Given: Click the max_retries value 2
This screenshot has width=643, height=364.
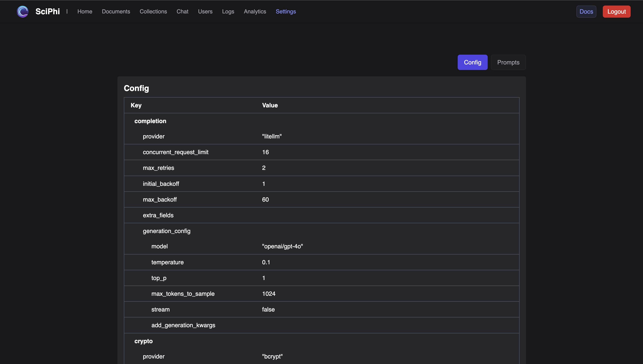Looking at the screenshot, I should (264, 168).
